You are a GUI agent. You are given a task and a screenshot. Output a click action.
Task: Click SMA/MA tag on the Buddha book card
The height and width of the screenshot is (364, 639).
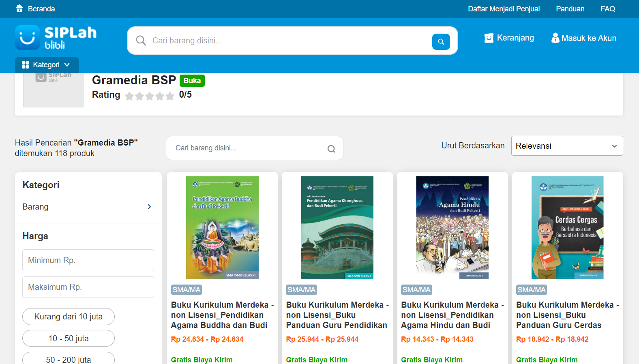click(187, 290)
